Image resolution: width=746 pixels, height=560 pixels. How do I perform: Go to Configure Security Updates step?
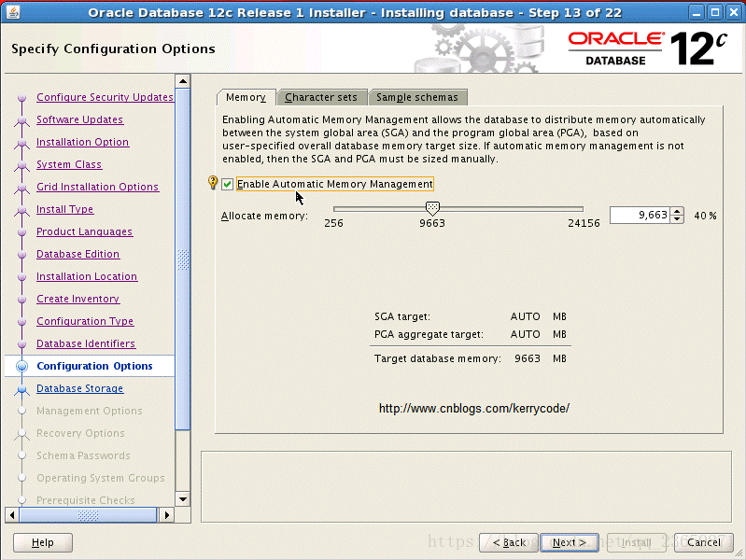point(105,97)
